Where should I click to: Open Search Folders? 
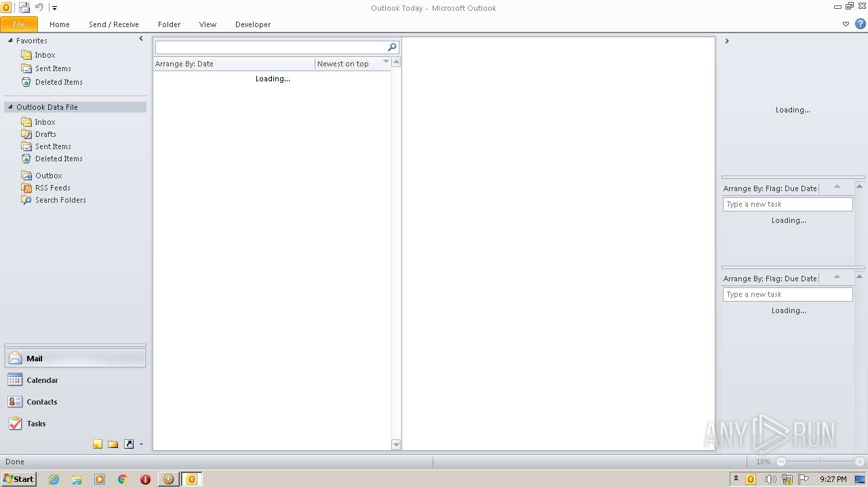pos(60,200)
